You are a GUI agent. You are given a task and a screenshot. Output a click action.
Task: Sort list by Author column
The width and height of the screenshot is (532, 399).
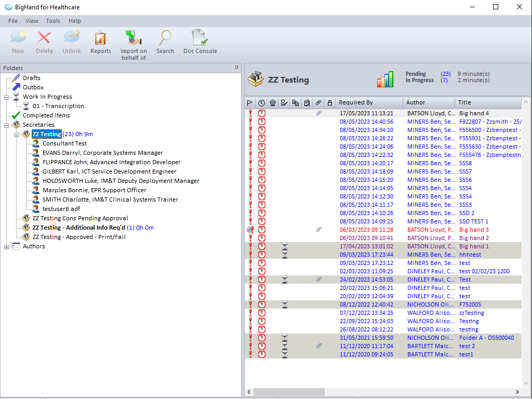click(x=429, y=102)
